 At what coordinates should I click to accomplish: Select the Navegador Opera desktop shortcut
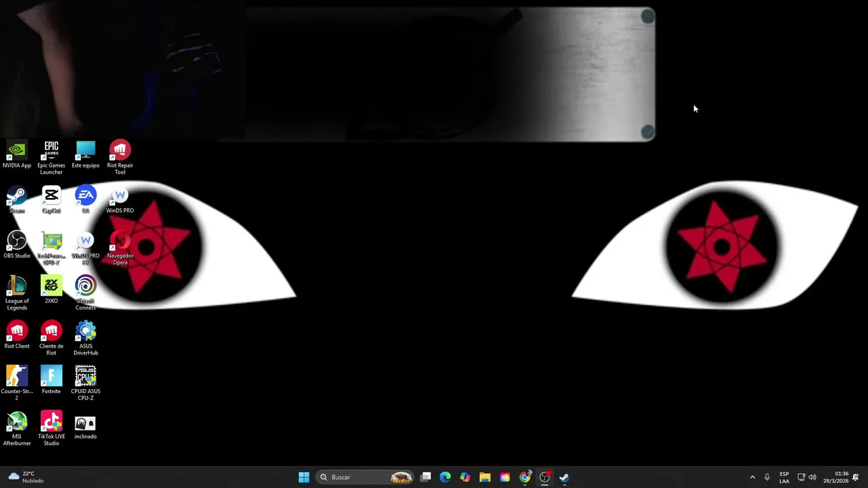click(x=120, y=248)
